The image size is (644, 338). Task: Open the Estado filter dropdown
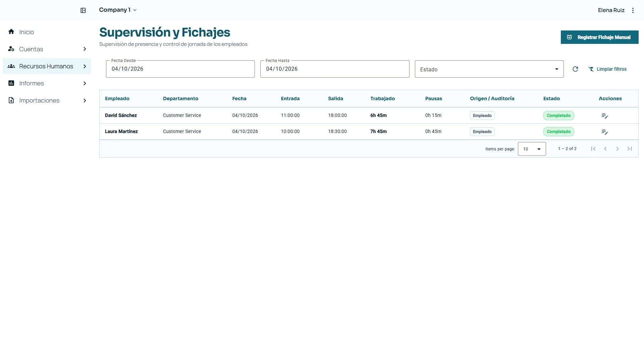pyautogui.click(x=489, y=69)
